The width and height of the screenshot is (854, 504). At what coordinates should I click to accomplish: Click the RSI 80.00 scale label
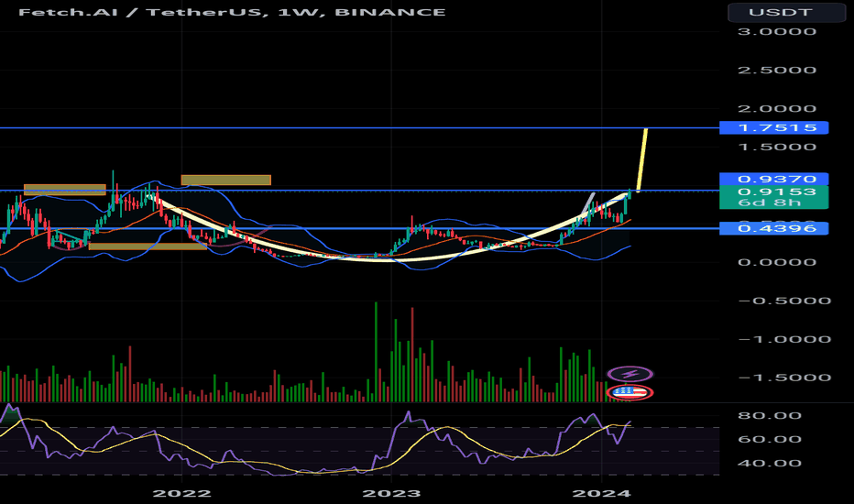pos(769,416)
